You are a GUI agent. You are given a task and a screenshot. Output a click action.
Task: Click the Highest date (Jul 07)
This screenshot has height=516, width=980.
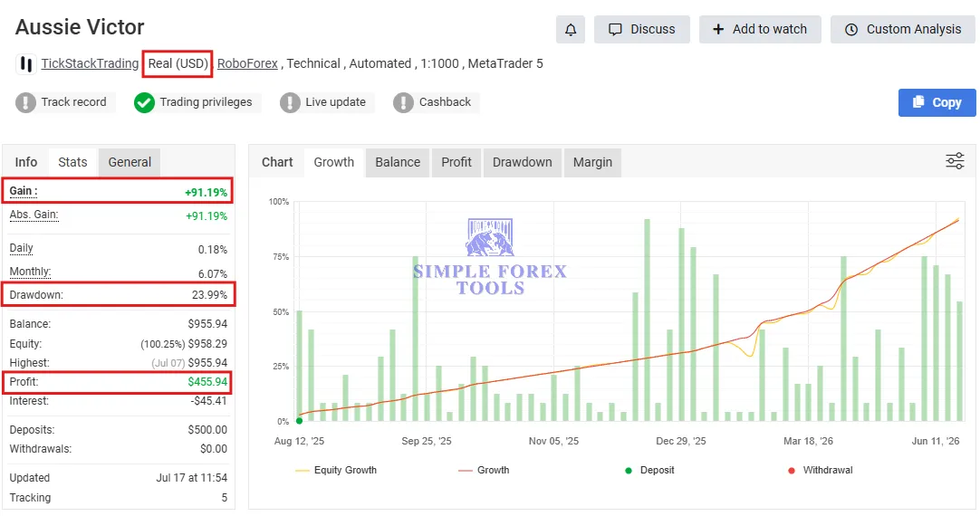[x=168, y=363]
